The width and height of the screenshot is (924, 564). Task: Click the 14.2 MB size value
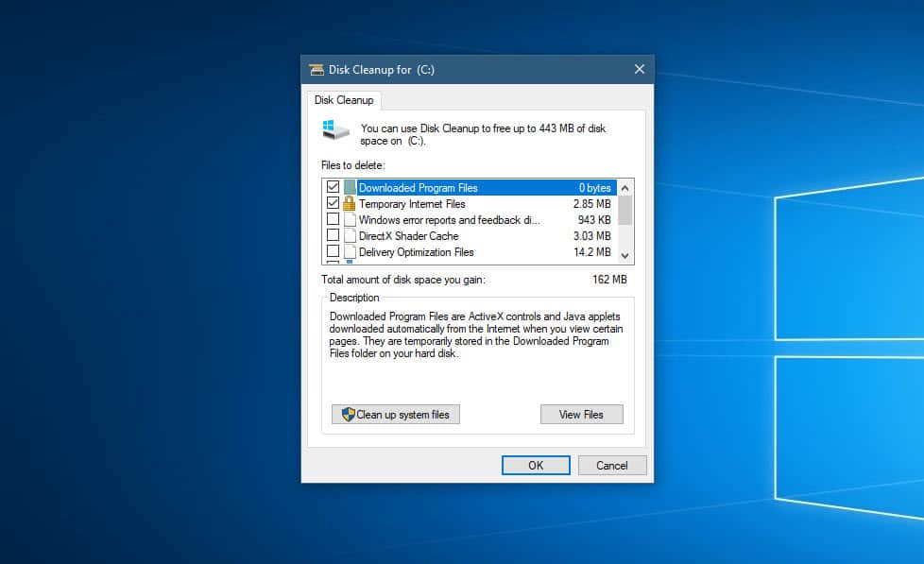[592, 252]
